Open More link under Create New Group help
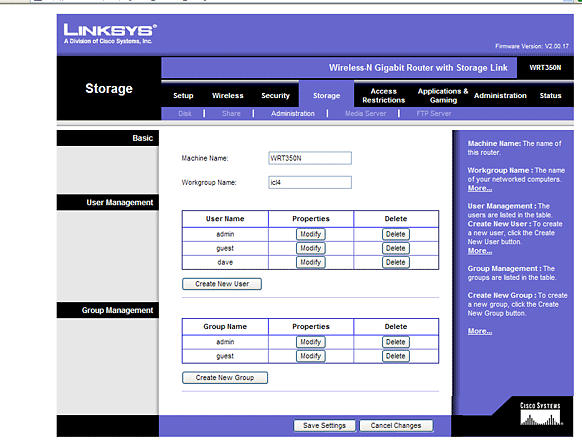The image size is (582, 441). pos(480,331)
